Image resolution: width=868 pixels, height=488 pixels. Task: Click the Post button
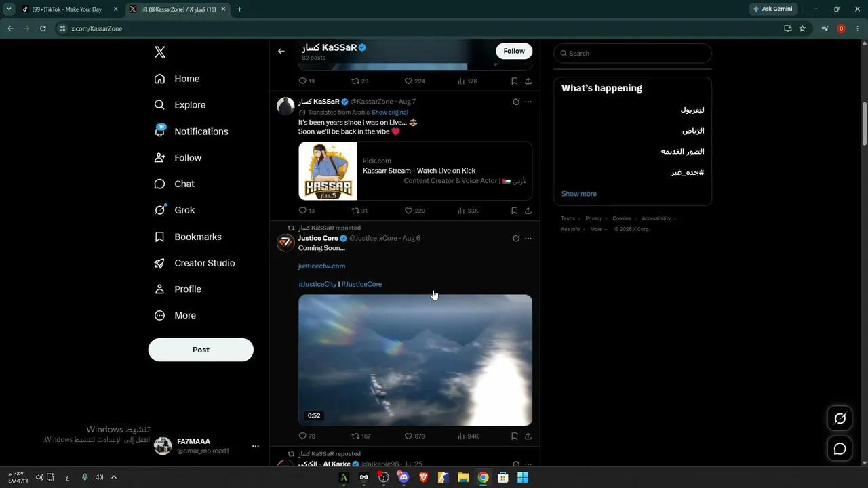201,350
